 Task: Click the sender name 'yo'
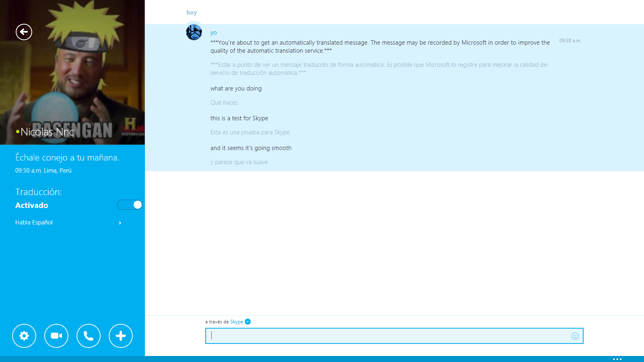click(214, 33)
